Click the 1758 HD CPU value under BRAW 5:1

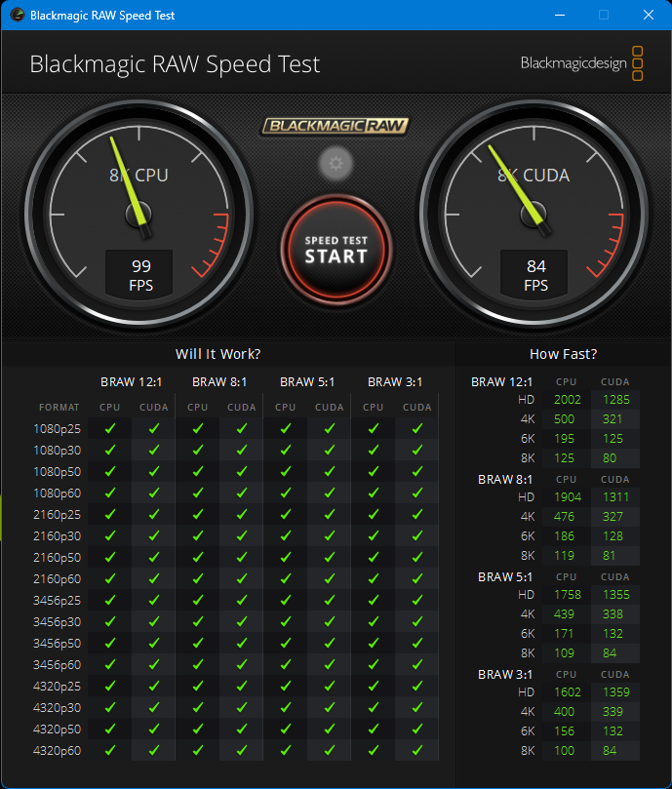click(x=568, y=595)
